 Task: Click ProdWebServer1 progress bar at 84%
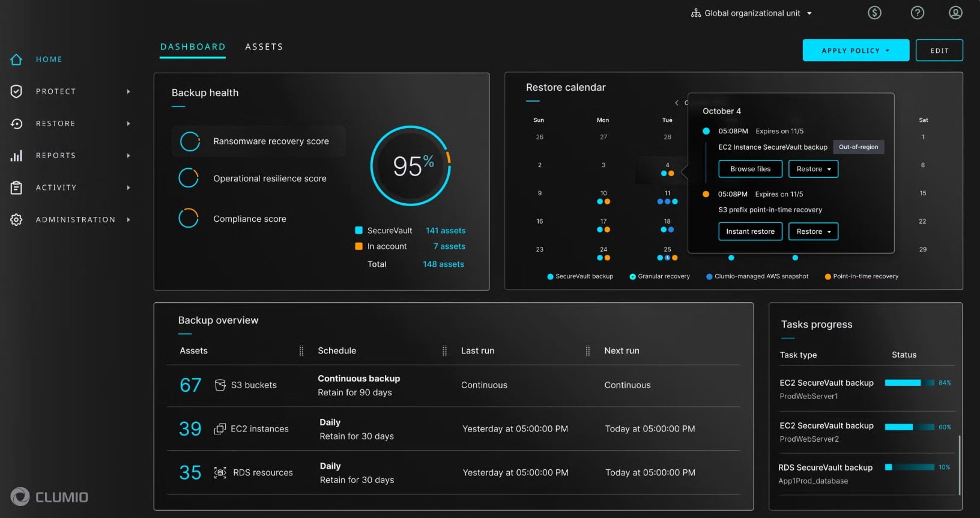pos(909,383)
